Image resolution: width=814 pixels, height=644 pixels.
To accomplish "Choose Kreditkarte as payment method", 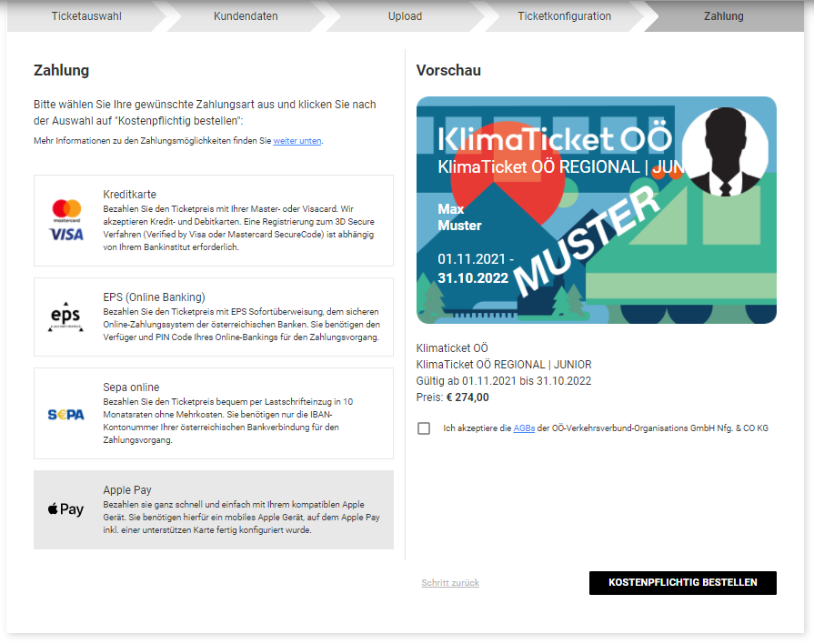I will click(214, 221).
